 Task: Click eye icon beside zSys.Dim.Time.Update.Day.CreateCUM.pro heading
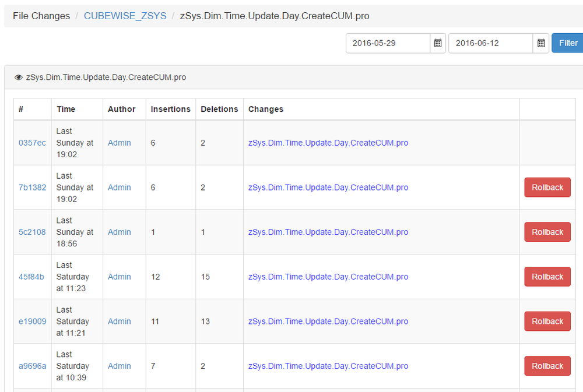[x=19, y=77]
